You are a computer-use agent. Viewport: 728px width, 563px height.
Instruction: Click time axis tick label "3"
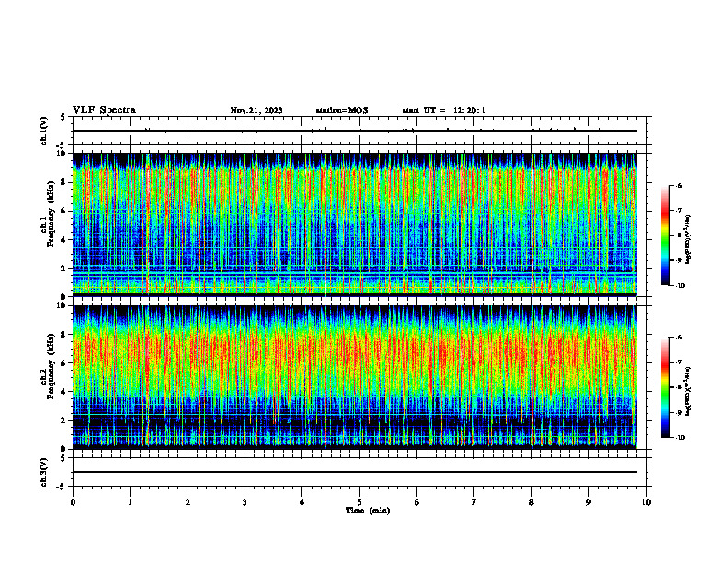pos(245,502)
